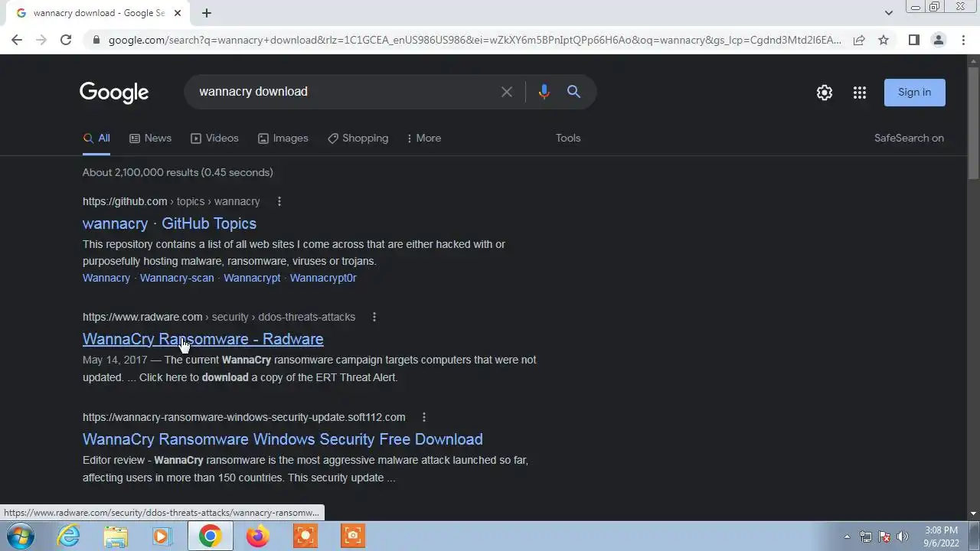The height and width of the screenshot is (551, 980).
Task: Open options menu for soft112 result
Action: point(424,417)
